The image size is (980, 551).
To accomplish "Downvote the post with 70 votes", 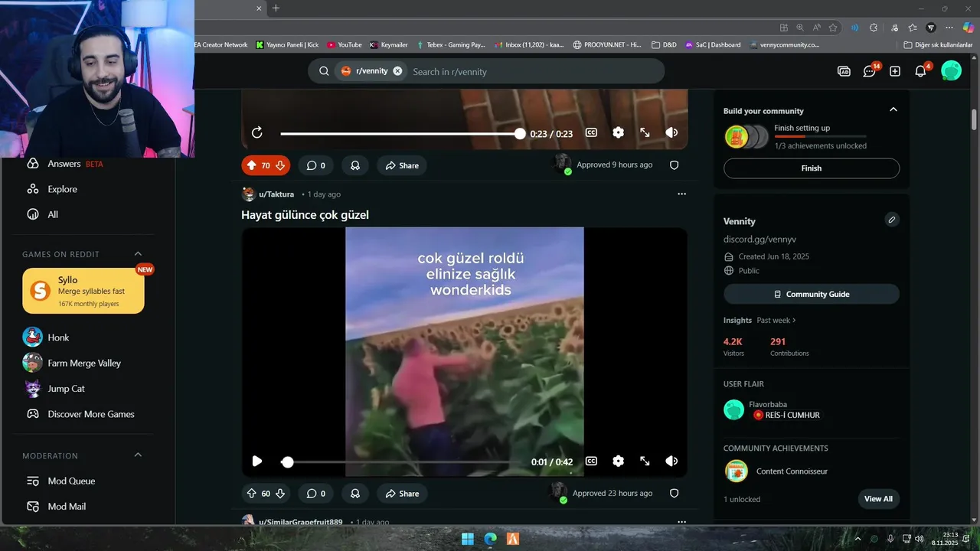I will coord(280,165).
